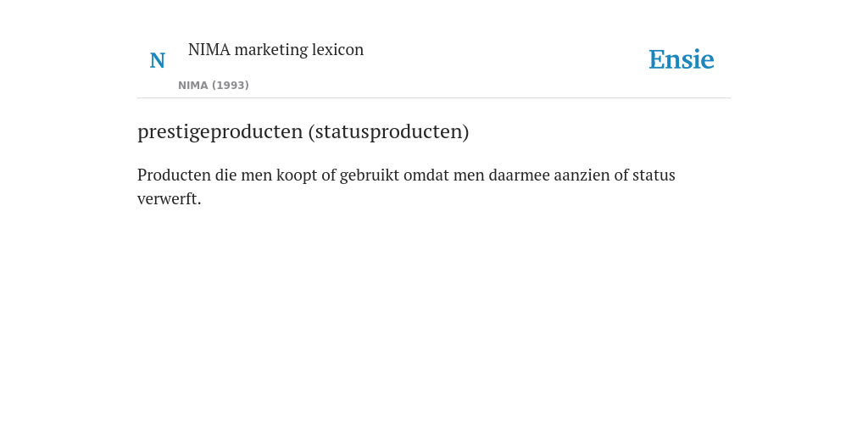Click the word 'gebruikt' in the definition

(x=370, y=175)
